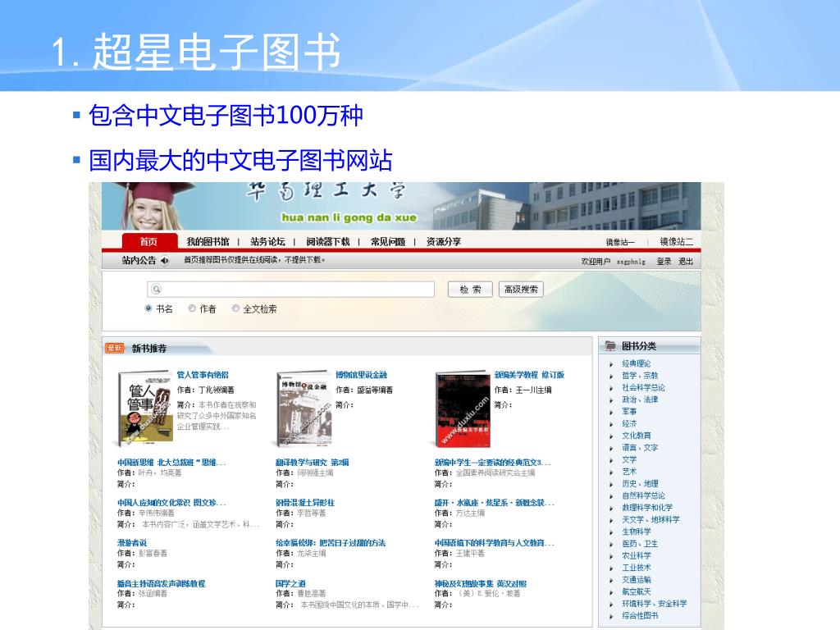840x630 pixels.
Task: Open the 生物科学 category link
Action: (x=637, y=532)
